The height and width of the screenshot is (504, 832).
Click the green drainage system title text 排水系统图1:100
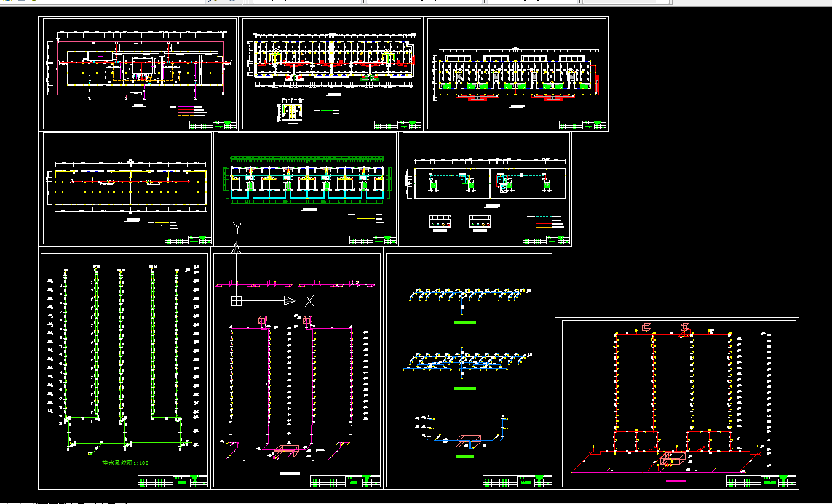click(x=125, y=463)
